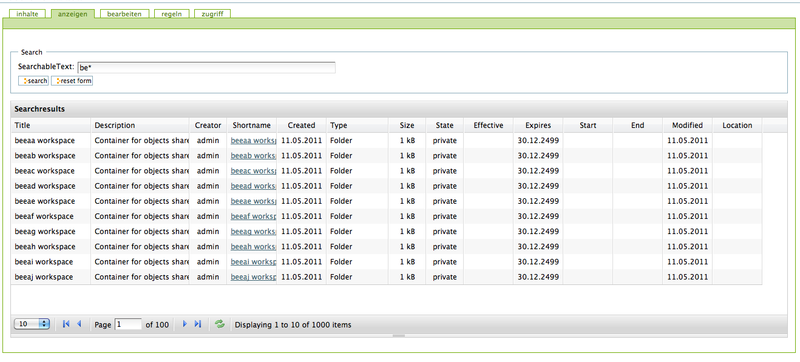Screen dimensions: 800x362
Task: Go to previous page arrow
Action: pyautogui.click(x=79, y=324)
